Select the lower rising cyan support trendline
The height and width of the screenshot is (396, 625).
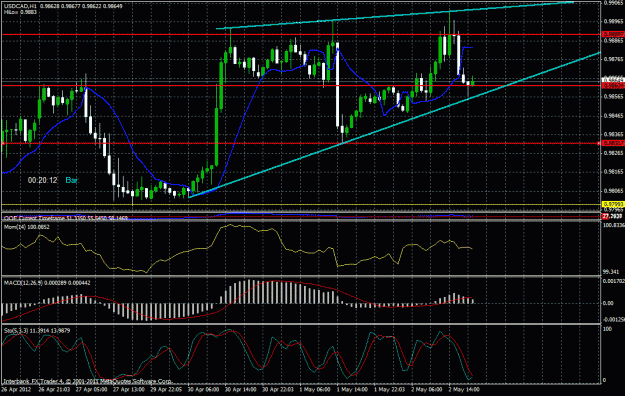pos(395,124)
